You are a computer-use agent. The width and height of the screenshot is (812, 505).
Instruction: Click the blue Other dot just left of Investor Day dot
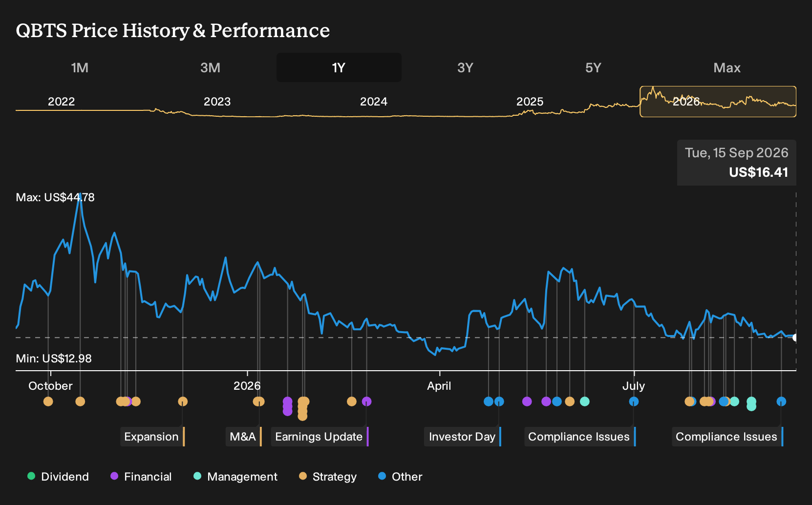pyautogui.click(x=489, y=401)
